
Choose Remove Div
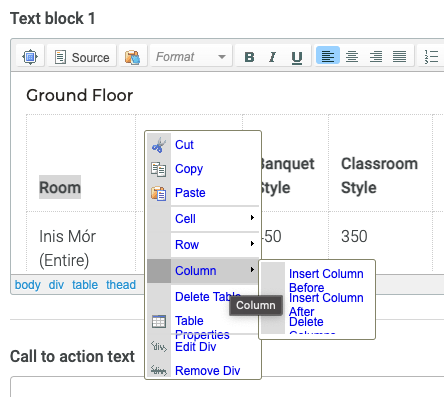point(203,371)
